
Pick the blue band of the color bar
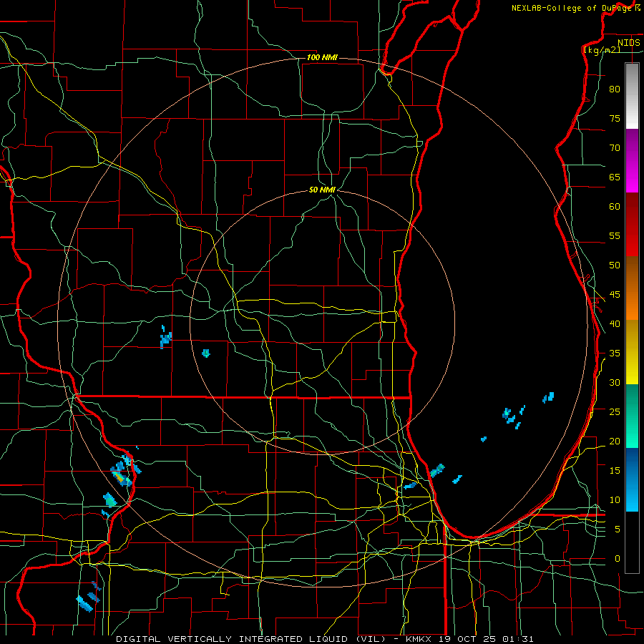pos(632,479)
